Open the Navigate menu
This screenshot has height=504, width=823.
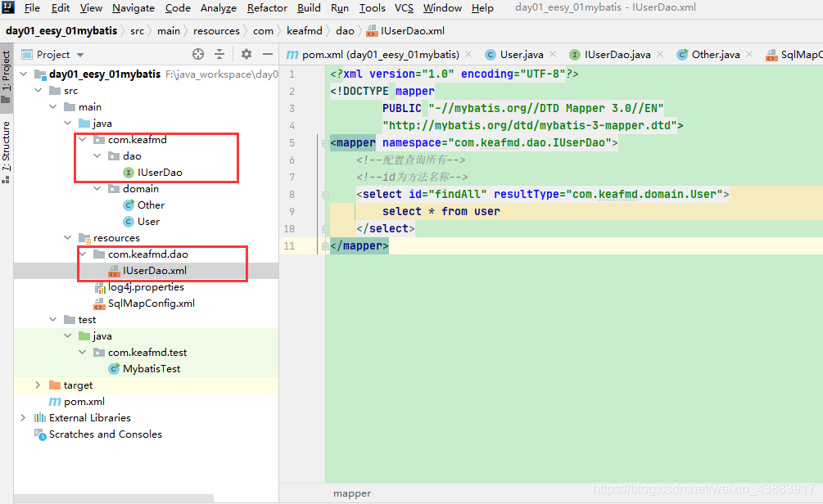click(x=133, y=8)
